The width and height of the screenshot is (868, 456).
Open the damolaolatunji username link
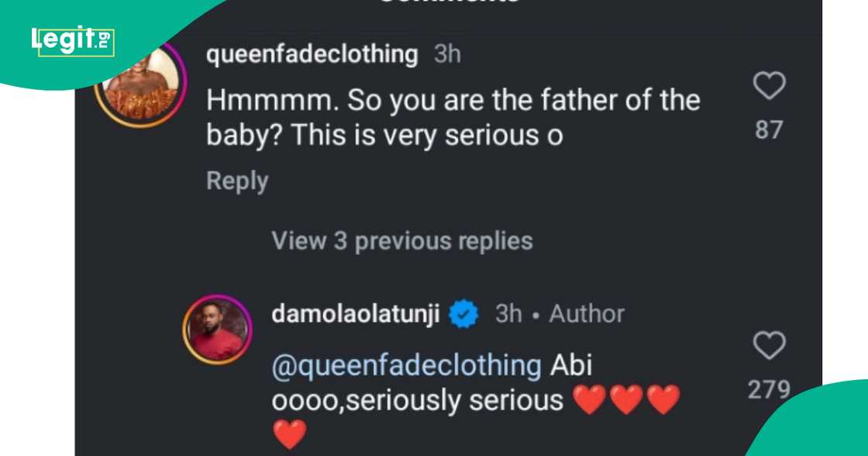click(356, 314)
